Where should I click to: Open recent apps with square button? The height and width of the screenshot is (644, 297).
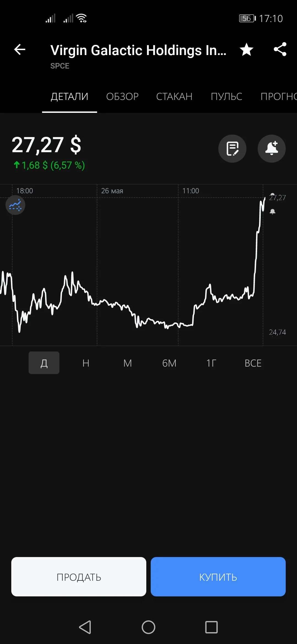(x=211, y=627)
